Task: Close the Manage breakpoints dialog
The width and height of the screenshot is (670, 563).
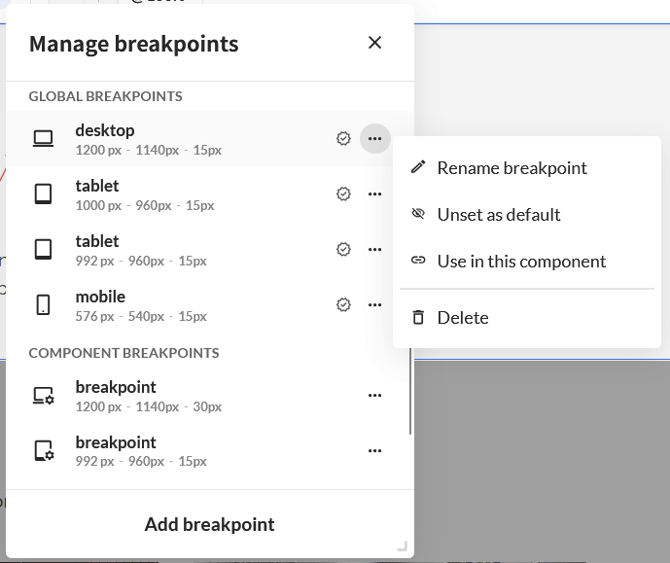Action: 375,43
